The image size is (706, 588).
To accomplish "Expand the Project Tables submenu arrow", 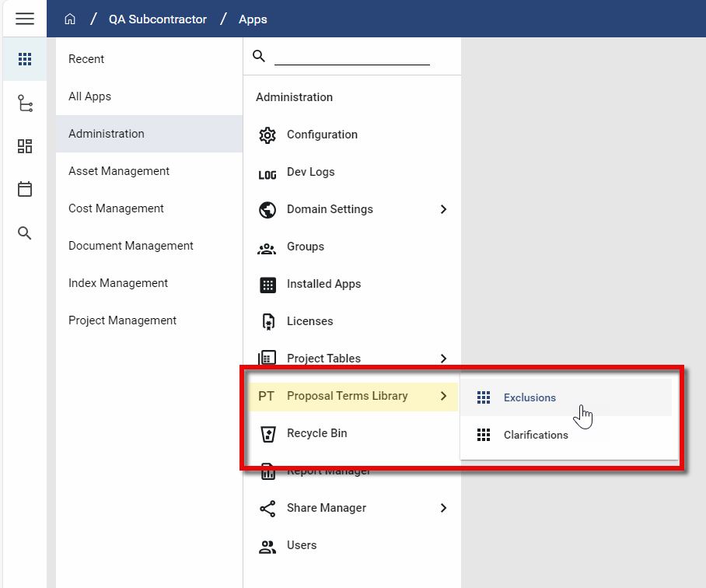I will click(443, 359).
